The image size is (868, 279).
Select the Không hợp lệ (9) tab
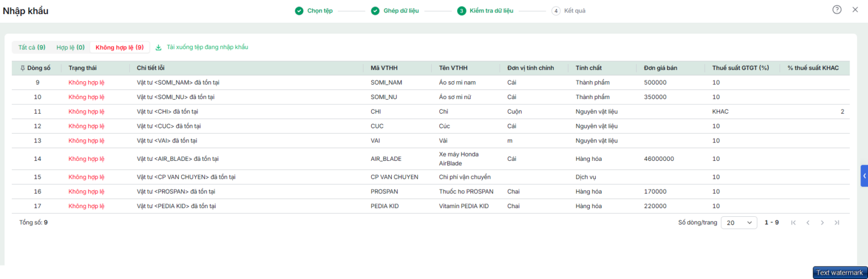coord(120,48)
